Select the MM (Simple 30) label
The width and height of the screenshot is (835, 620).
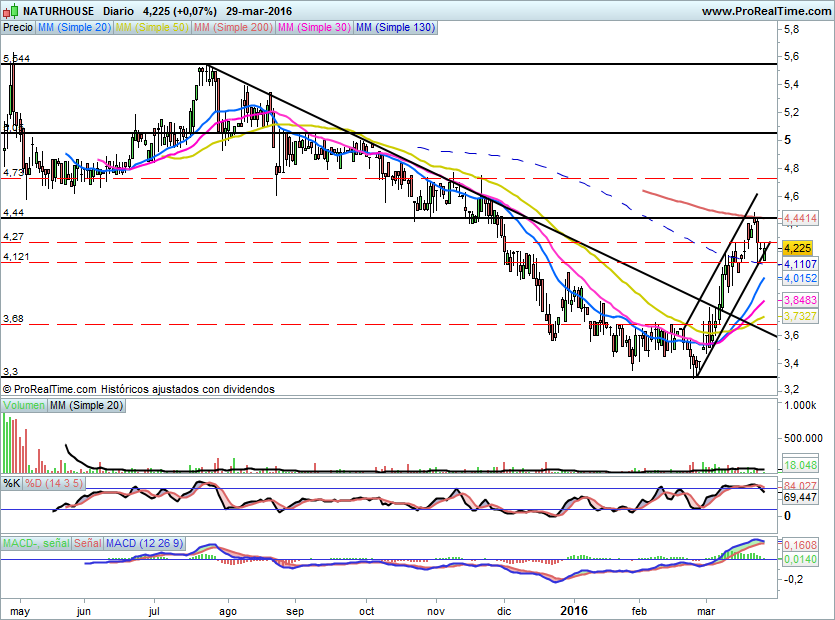pyautogui.click(x=314, y=27)
